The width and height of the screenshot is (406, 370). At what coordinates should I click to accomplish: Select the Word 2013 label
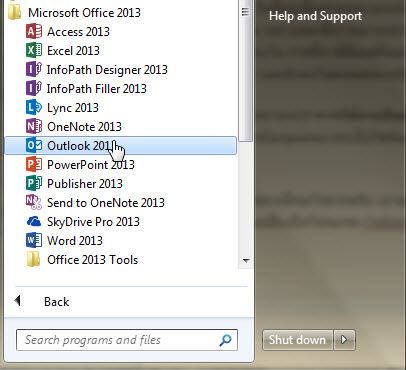(x=75, y=241)
